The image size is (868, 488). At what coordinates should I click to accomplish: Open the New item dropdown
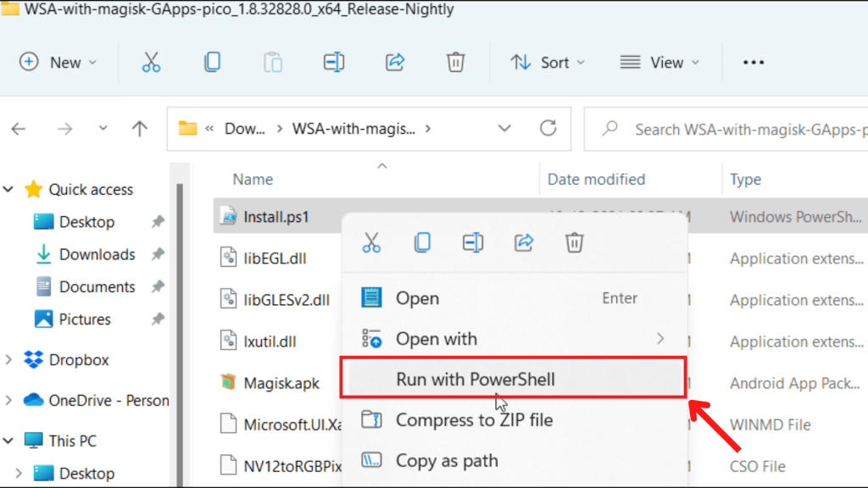pos(58,63)
